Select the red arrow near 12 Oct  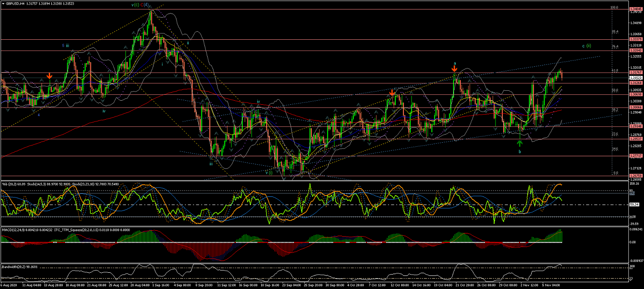pyautogui.click(x=392, y=93)
